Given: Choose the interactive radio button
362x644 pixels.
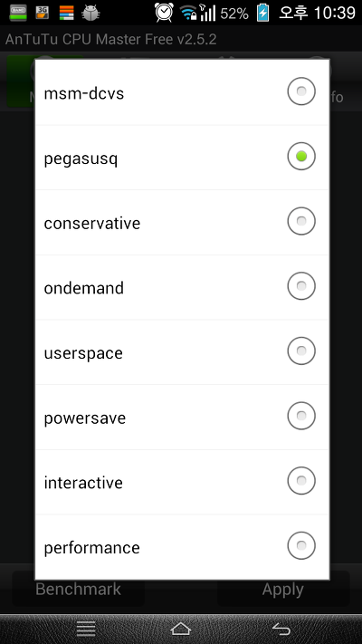Looking at the screenshot, I should coord(301,481).
